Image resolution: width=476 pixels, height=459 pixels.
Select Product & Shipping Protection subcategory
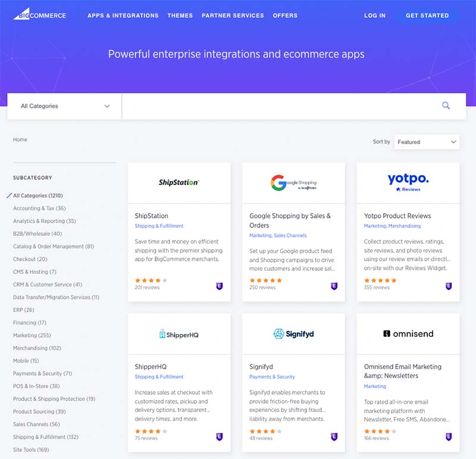tap(54, 399)
